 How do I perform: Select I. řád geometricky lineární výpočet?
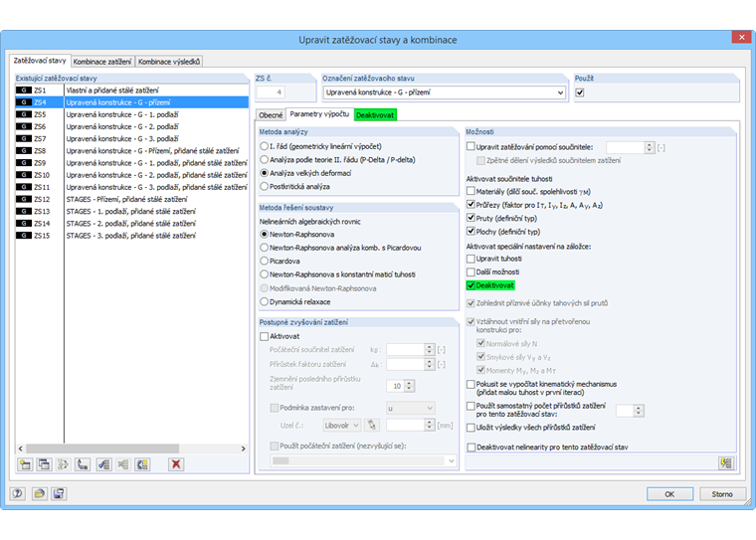[265, 146]
